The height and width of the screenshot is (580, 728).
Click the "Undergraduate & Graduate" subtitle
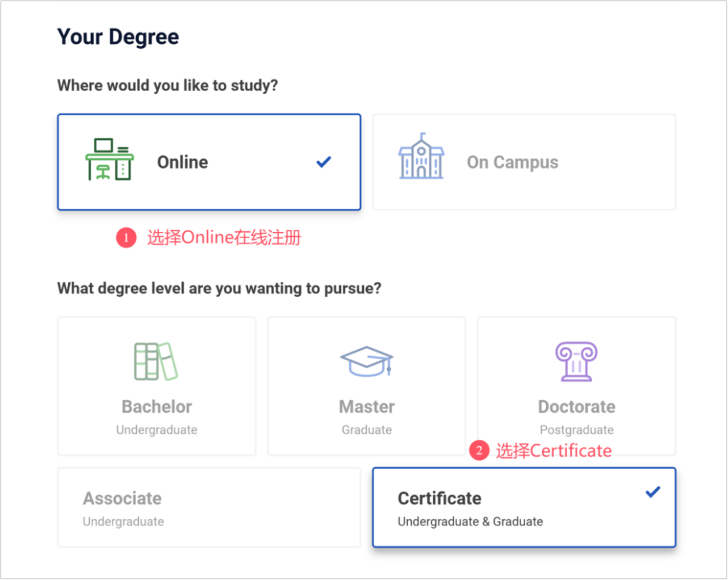[x=470, y=521]
